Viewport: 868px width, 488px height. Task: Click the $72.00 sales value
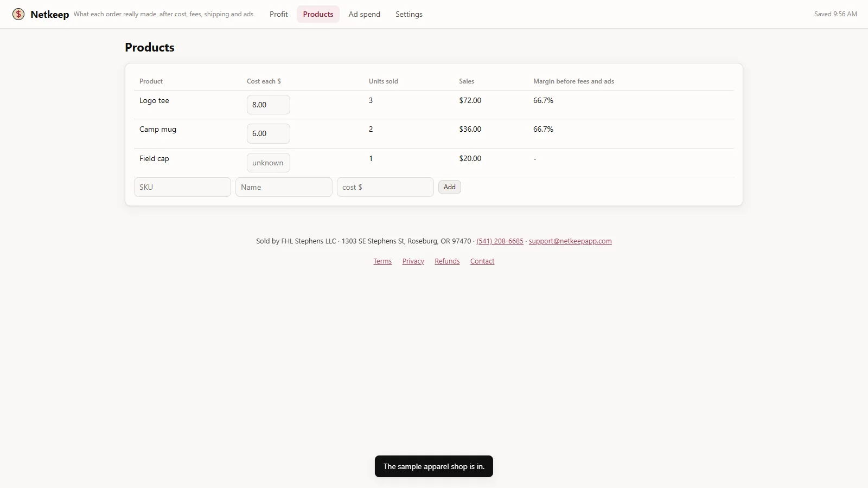coord(470,101)
